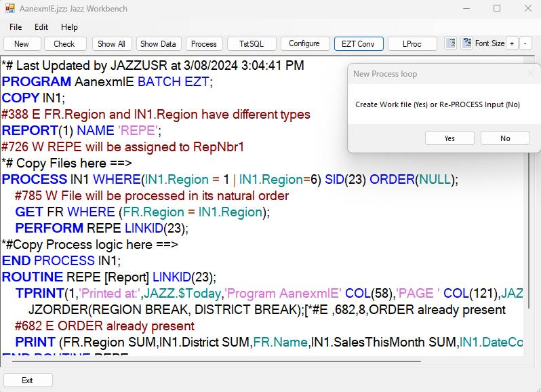Viewport: 541px width, 392px height.
Task: Click the Show Data toolbar button
Action: (x=158, y=43)
